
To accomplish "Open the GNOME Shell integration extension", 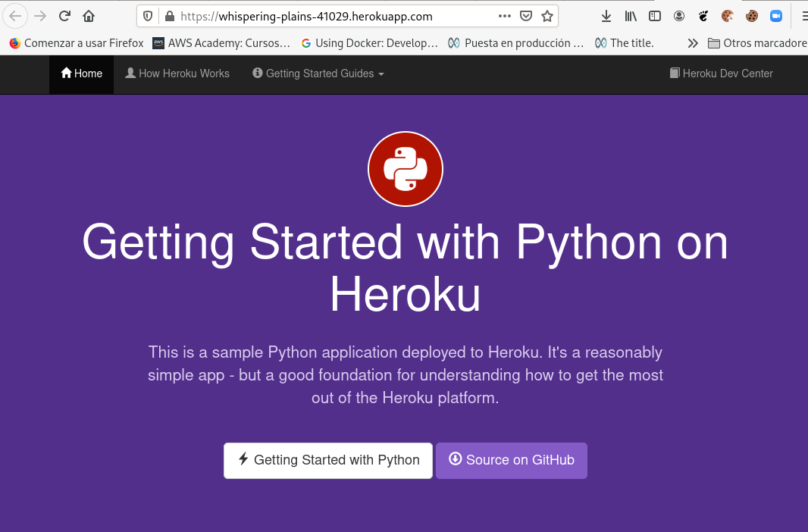I will (703, 16).
